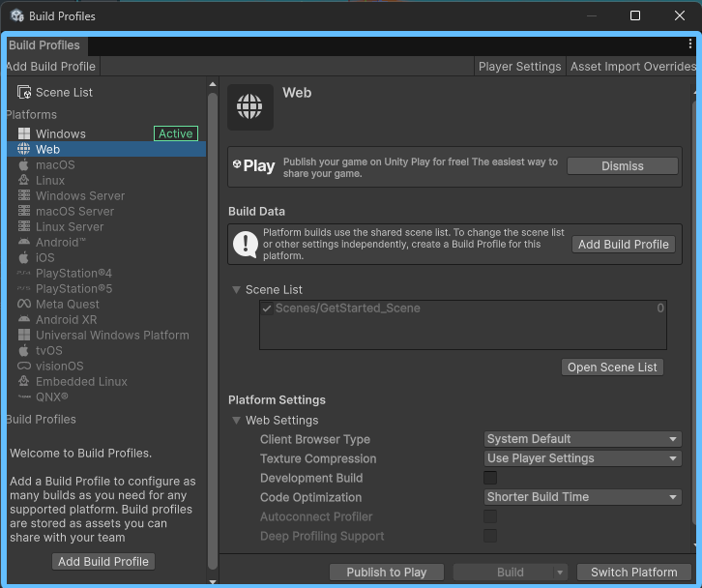
Task: Click the Scene List icon in sidebar
Action: (x=24, y=92)
